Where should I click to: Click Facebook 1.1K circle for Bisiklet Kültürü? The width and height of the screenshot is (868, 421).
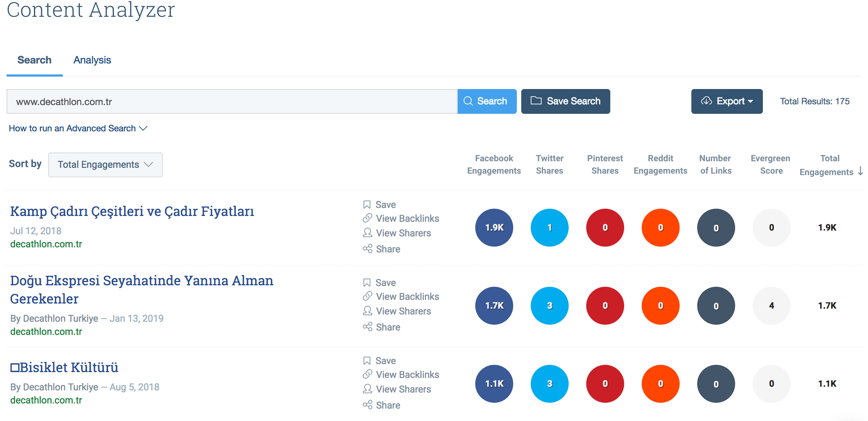(494, 384)
